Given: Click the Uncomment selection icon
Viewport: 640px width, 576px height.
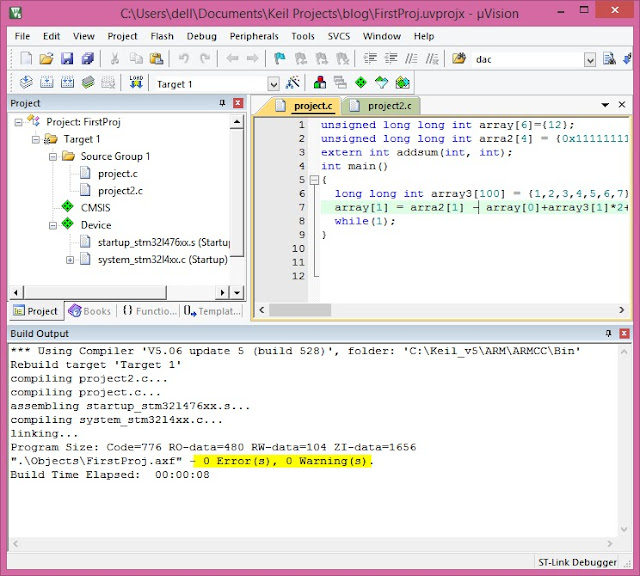Looking at the screenshot, I should pos(432,59).
